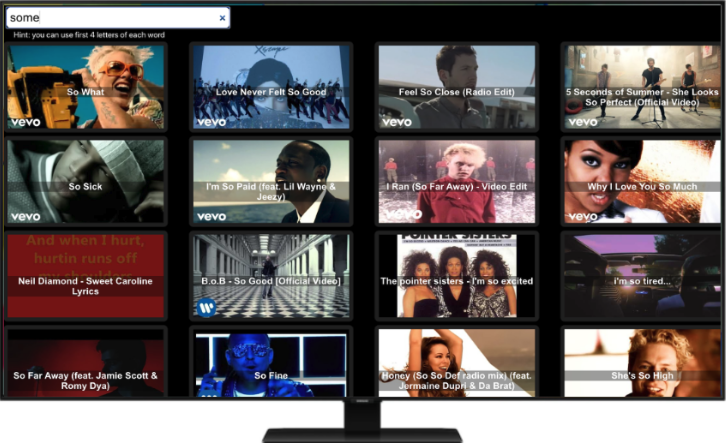Click the vevo logo on 'So Sick' tile
The image size is (726, 443).
tap(25, 217)
